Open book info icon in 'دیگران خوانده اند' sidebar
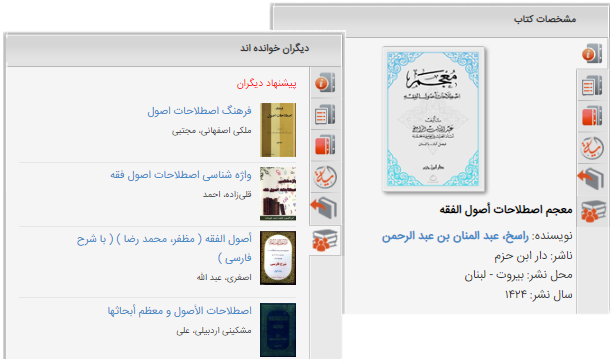Image resolution: width=613 pixels, height=364 pixels. coord(325,82)
